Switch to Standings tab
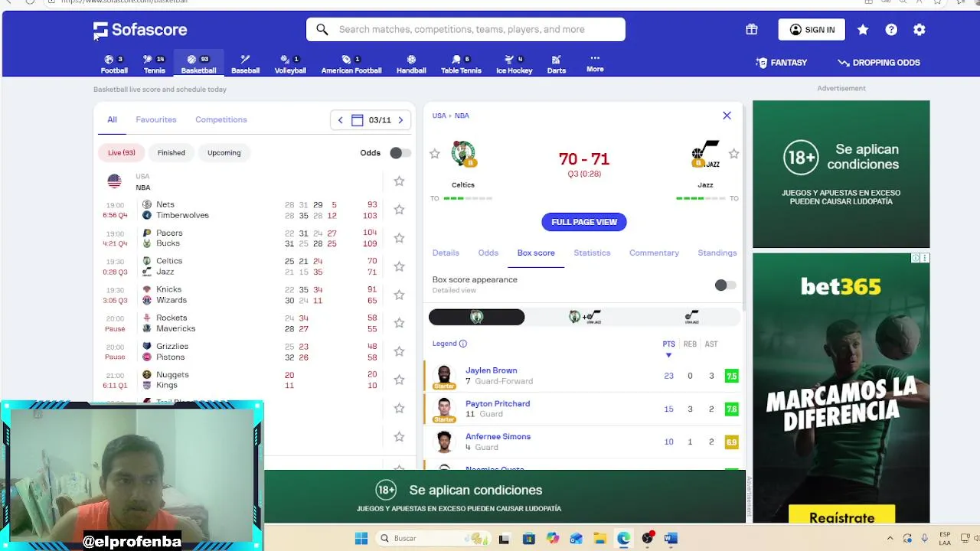Viewport: 980px width, 551px height. 717,253
